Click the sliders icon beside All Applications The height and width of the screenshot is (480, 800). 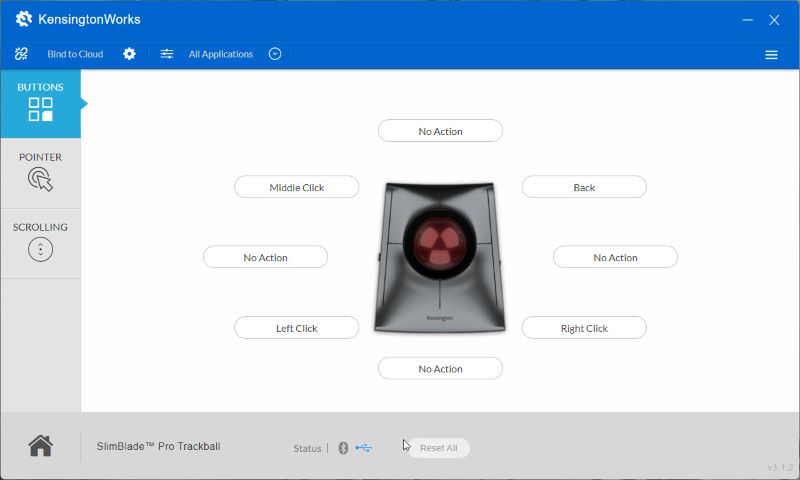point(167,54)
